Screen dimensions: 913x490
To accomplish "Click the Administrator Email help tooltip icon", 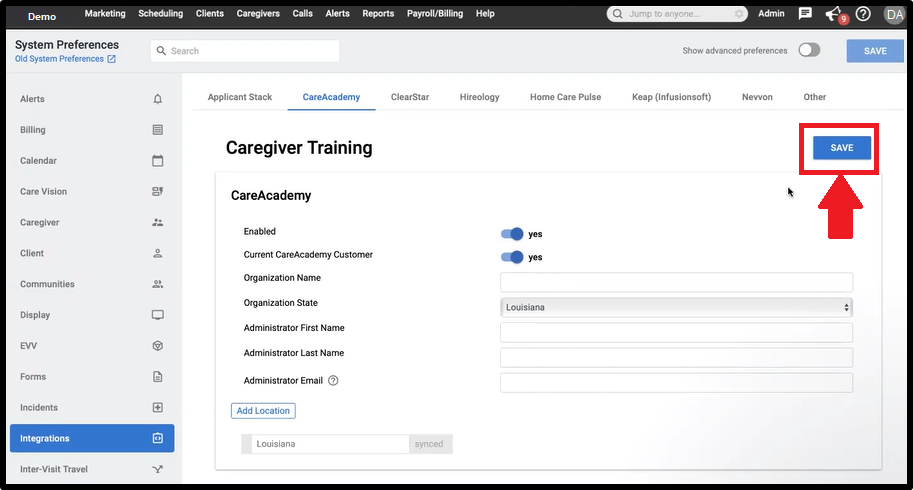I will point(333,381).
